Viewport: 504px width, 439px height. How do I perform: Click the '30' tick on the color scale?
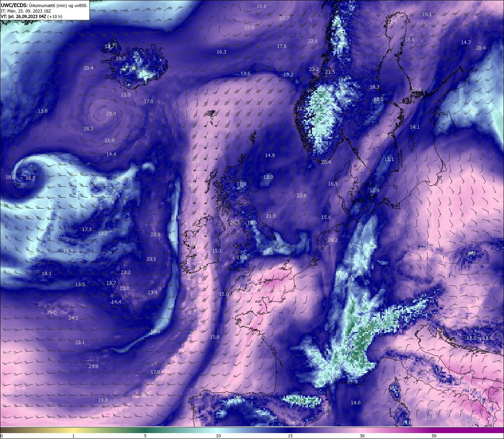pyautogui.click(x=362, y=436)
